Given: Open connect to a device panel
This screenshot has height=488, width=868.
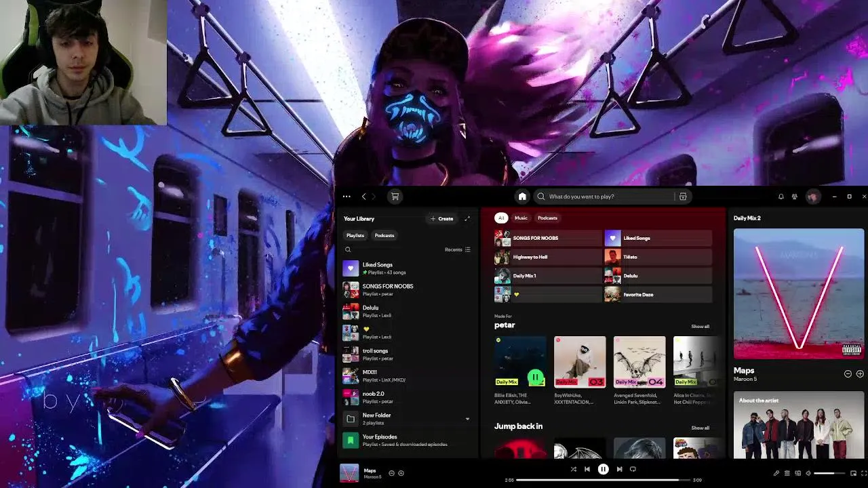Looking at the screenshot, I should pos(797,473).
